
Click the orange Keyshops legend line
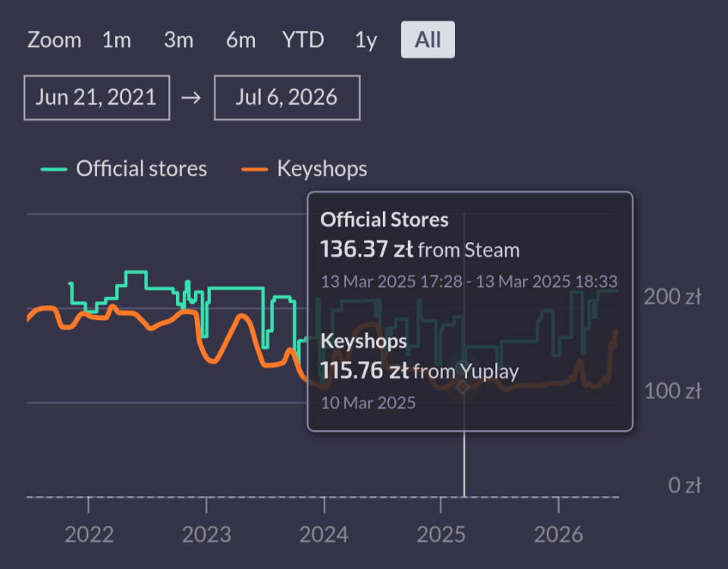pyautogui.click(x=255, y=169)
